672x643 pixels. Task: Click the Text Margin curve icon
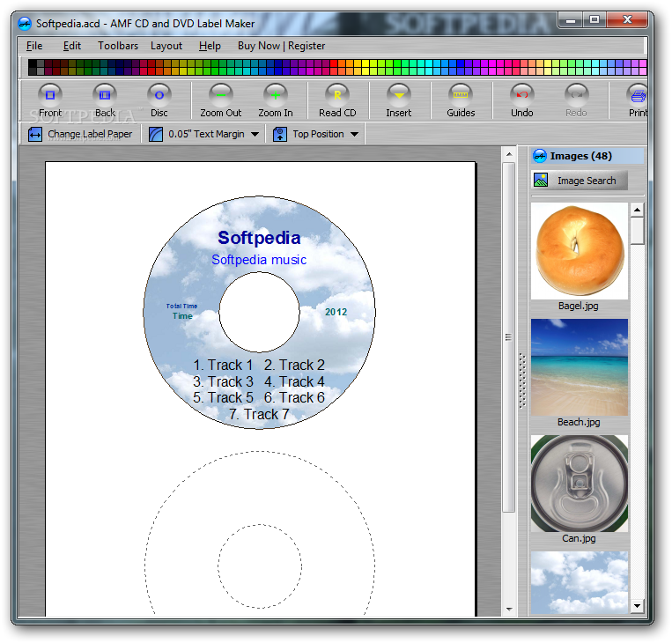156,134
